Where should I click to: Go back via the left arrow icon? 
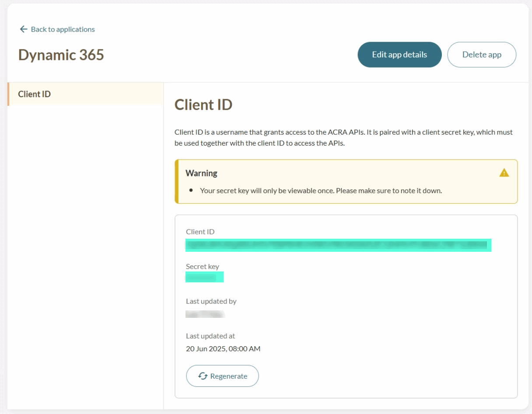[24, 29]
